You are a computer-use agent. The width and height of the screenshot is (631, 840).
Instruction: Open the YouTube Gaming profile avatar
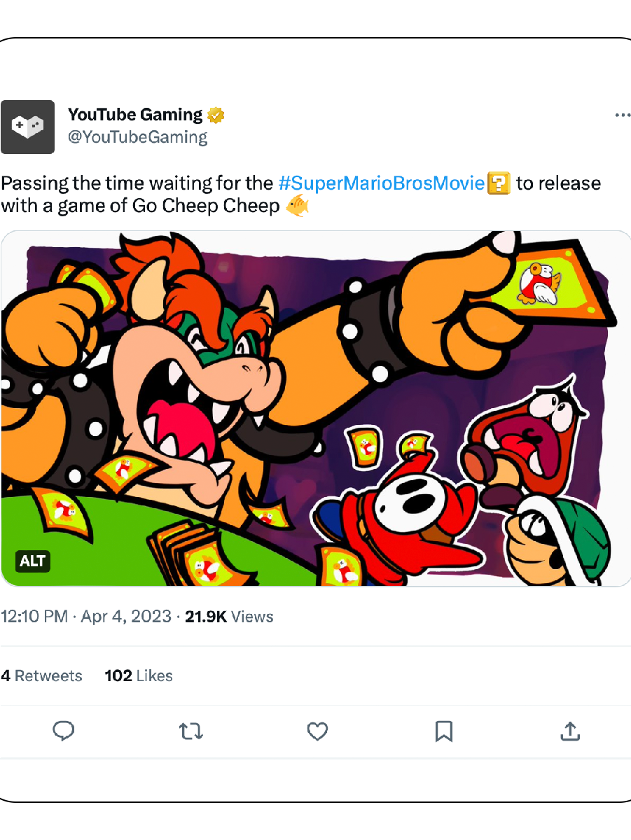tap(27, 127)
